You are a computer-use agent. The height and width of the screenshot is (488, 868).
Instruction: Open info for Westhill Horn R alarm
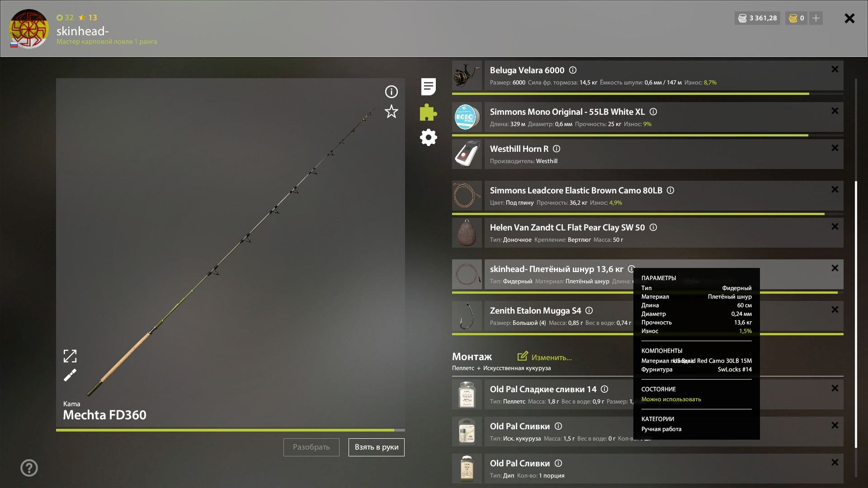click(557, 149)
